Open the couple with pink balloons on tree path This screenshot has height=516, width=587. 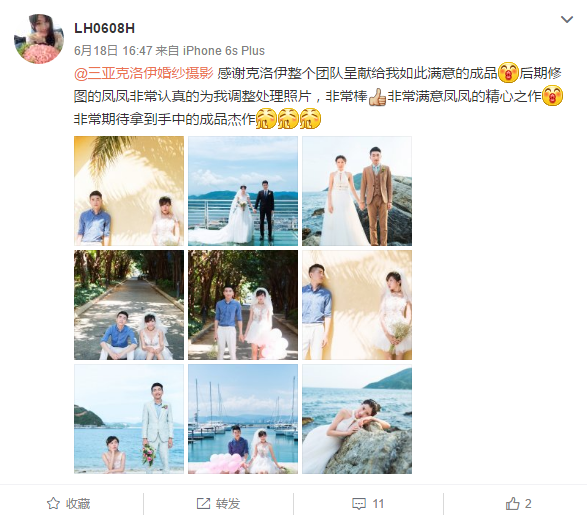[x=243, y=305]
